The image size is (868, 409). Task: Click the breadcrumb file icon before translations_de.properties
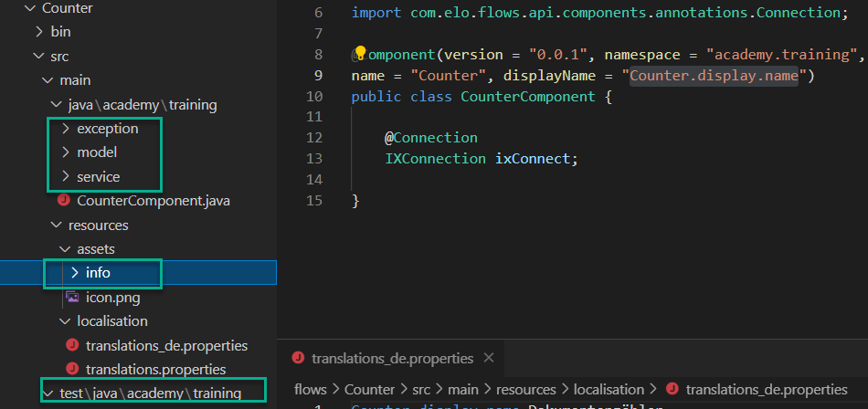(x=672, y=389)
